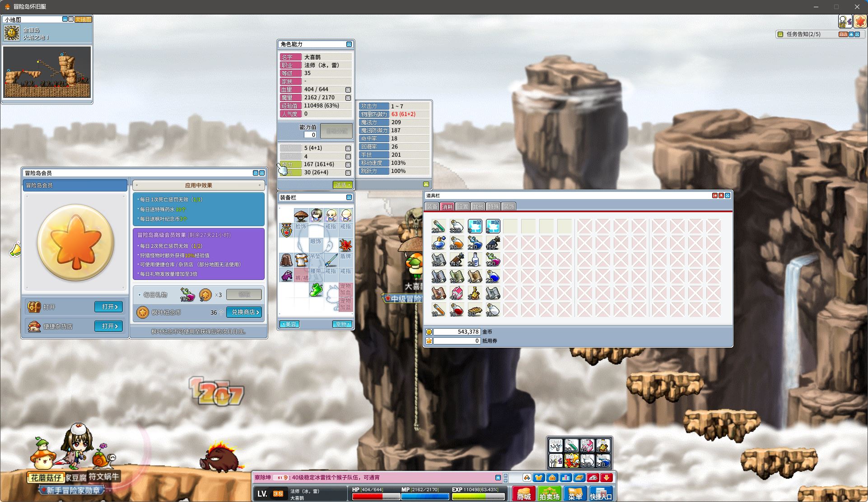Close the 道具栏 inventory window
Image resolution: width=868 pixels, height=502 pixels.
click(728, 195)
